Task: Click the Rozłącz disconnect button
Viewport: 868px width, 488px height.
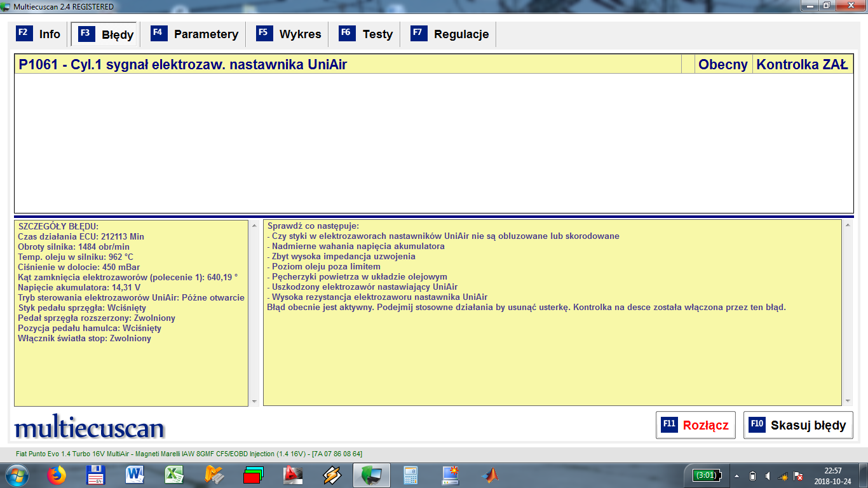Action: click(x=695, y=425)
